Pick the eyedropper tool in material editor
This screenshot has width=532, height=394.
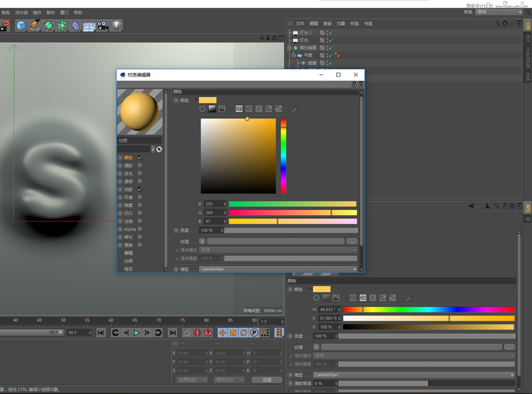pyautogui.click(x=295, y=109)
